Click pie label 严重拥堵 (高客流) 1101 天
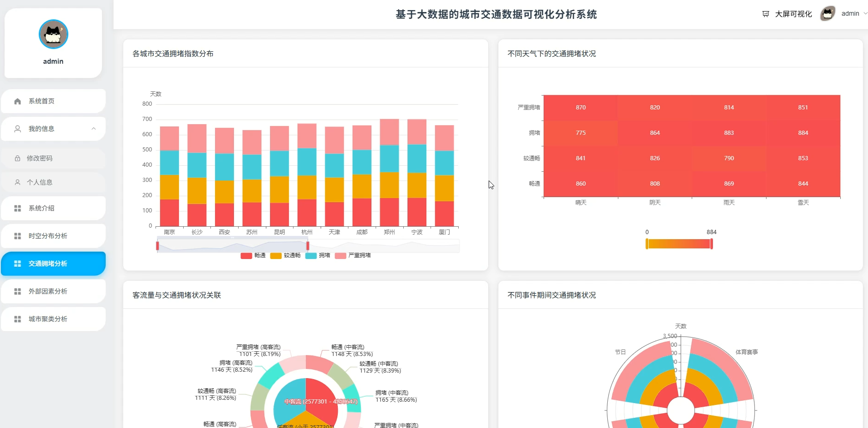 pos(258,350)
